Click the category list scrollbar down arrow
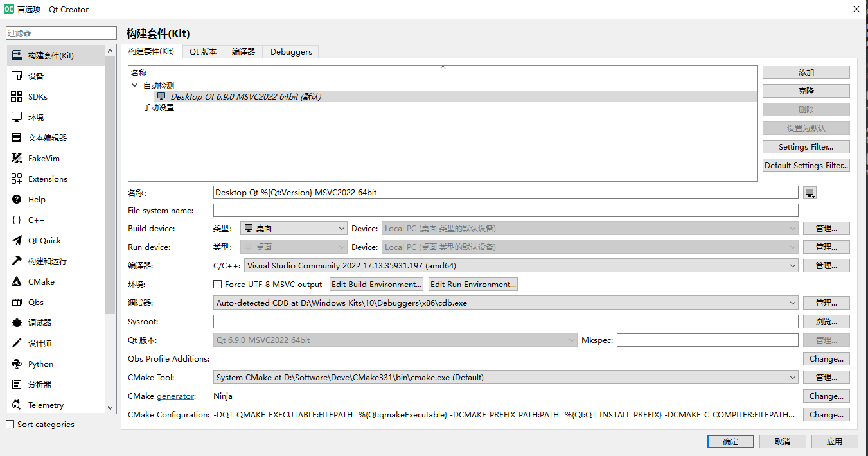The width and height of the screenshot is (868, 456). [x=110, y=407]
